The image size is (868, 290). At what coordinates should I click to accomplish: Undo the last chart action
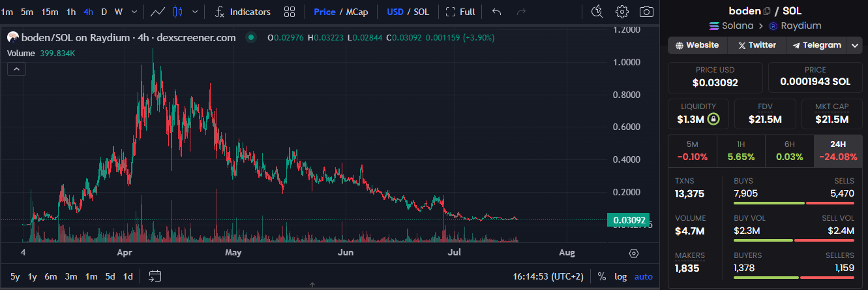pos(497,12)
